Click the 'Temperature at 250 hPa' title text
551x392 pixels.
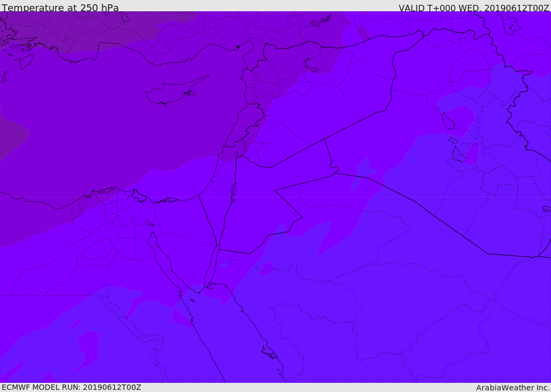60,8
